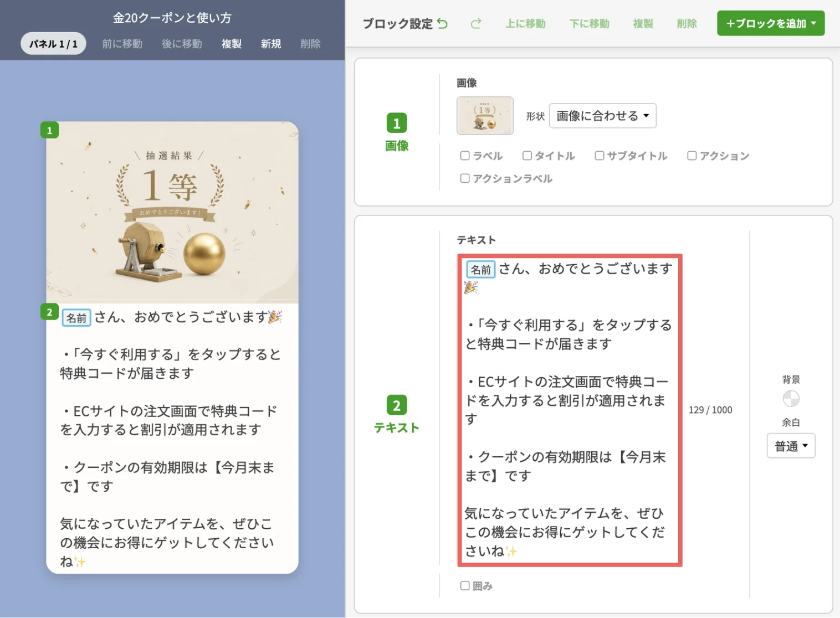Click 前に移動 in the panel bar

122,44
